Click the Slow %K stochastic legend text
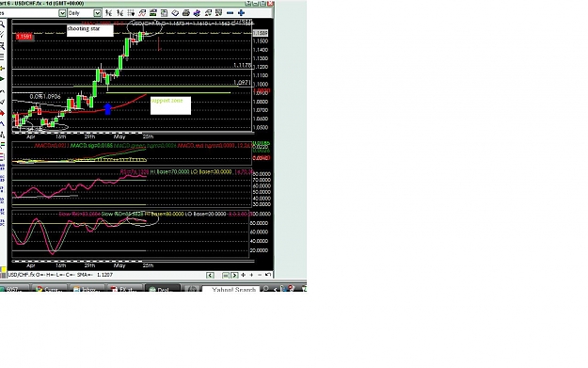Image resolution: width=588 pixels, height=368 pixels. [x=80, y=214]
